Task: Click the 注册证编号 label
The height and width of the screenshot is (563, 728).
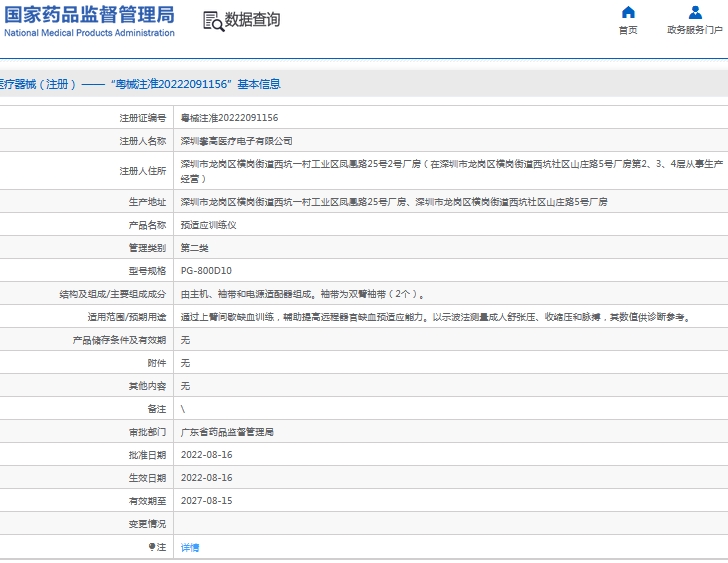Action: 143,118
